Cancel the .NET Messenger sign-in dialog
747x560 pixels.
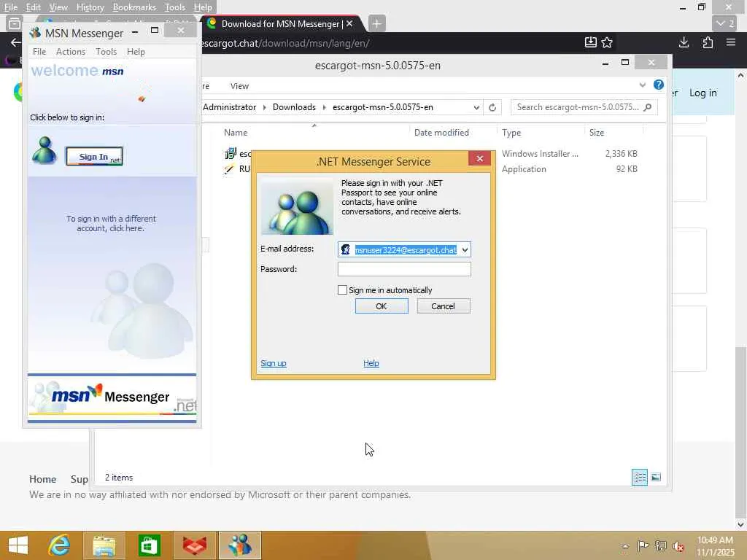(x=444, y=306)
